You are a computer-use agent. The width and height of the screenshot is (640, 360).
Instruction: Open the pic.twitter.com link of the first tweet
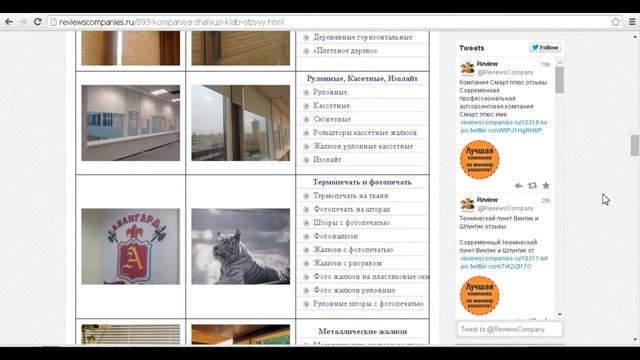(x=501, y=131)
